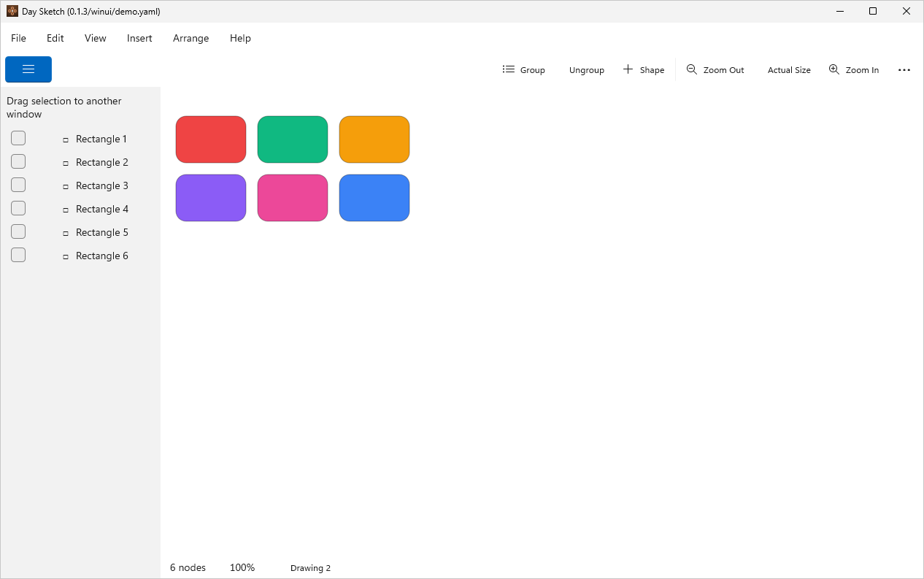The image size is (924, 579).
Task: Select the orange rectangle on canvas
Action: [x=374, y=139]
